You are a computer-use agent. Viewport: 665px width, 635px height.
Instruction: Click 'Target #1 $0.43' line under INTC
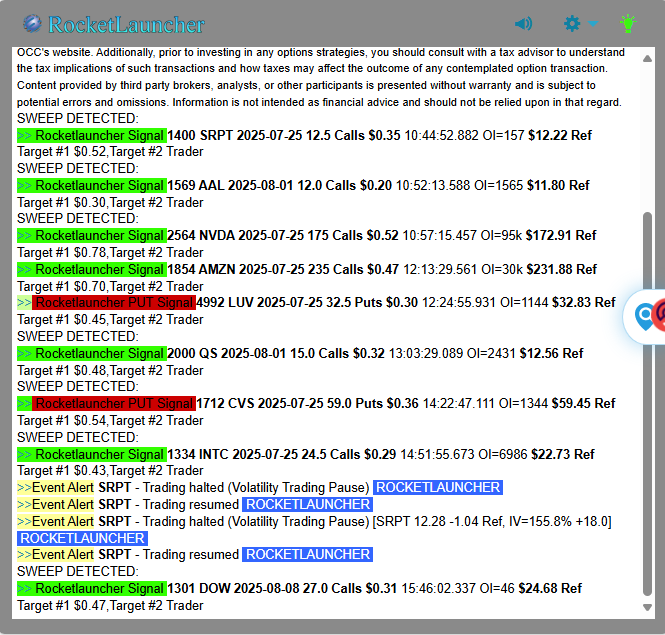point(110,470)
